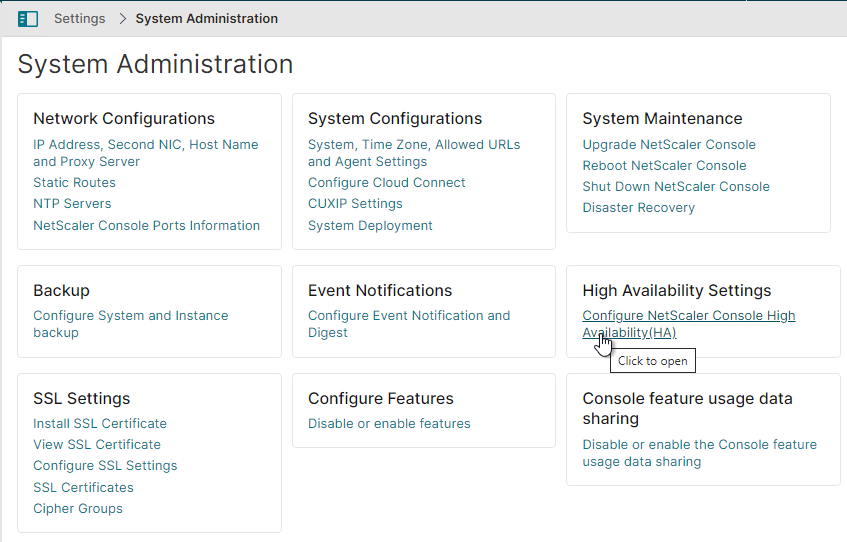The image size is (847, 542).
Task: Toggle the sidebar panel icon
Action: point(28,19)
